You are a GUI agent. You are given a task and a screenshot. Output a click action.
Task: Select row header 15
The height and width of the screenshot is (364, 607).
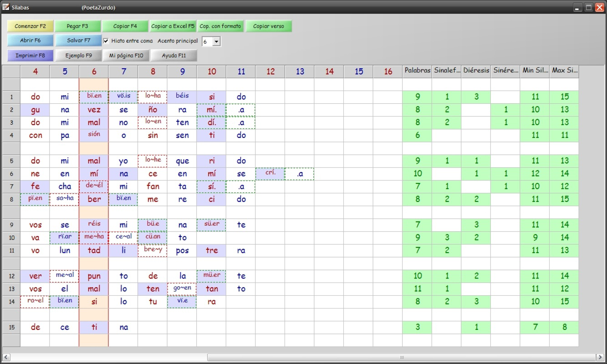point(11,327)
